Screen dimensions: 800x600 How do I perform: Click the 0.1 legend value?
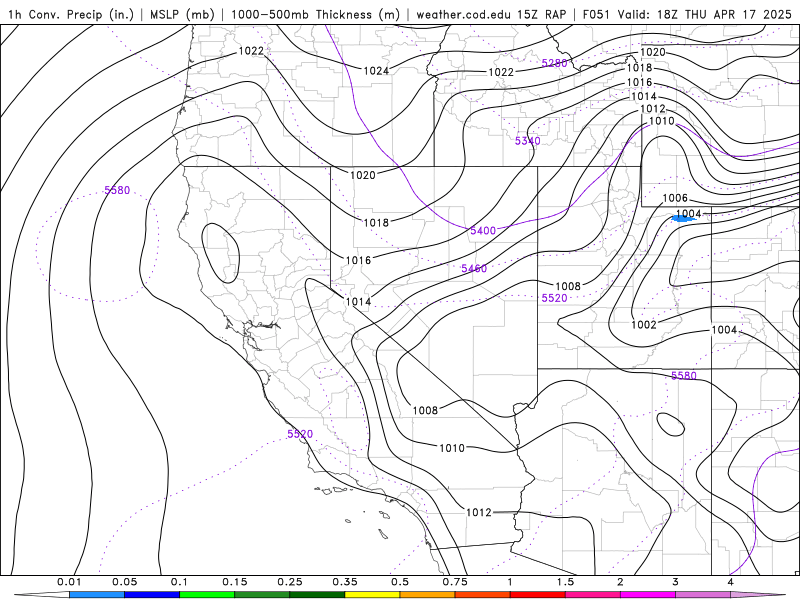tap(179, 582)
